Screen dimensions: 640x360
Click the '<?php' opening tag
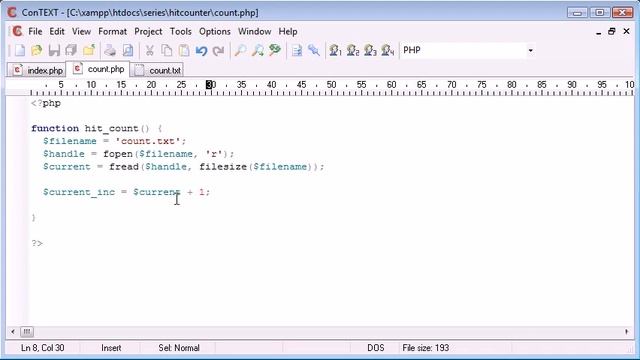[46, 103]
